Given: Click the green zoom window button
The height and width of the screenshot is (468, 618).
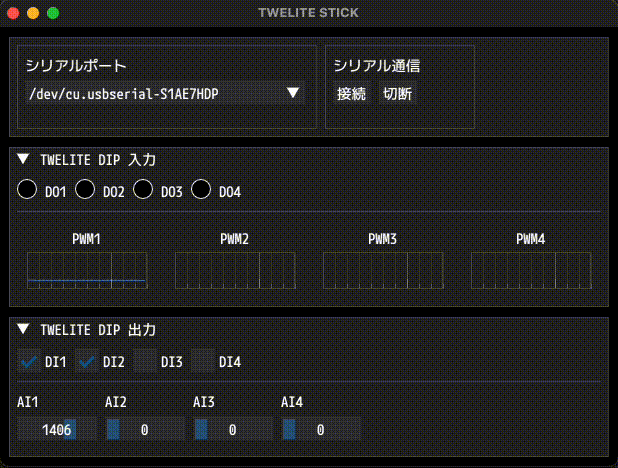Looking at the screenshot, I should point(53,13).
